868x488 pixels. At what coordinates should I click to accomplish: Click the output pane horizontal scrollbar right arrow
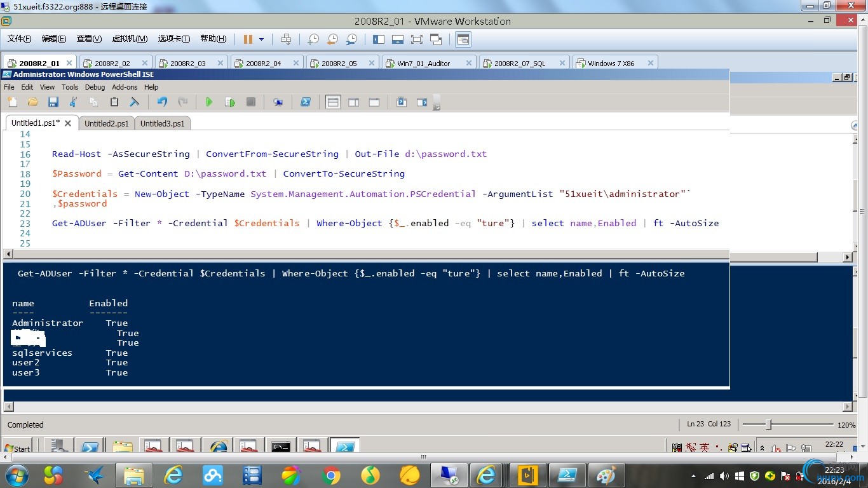[847, 407]
